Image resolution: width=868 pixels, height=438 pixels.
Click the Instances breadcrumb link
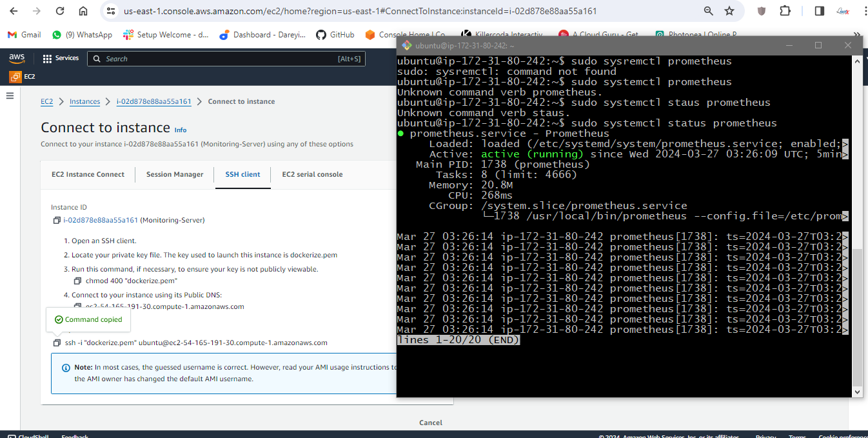tap(85, 101)
